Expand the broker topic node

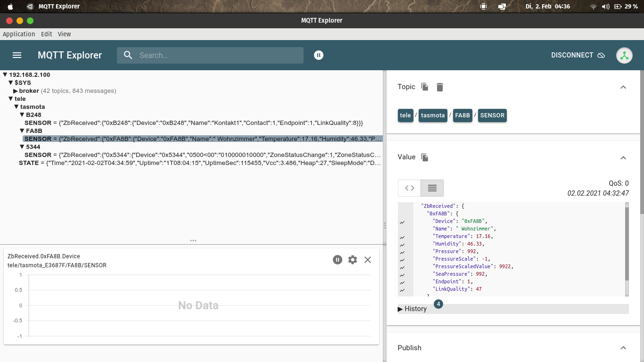(x=16, y=91)
